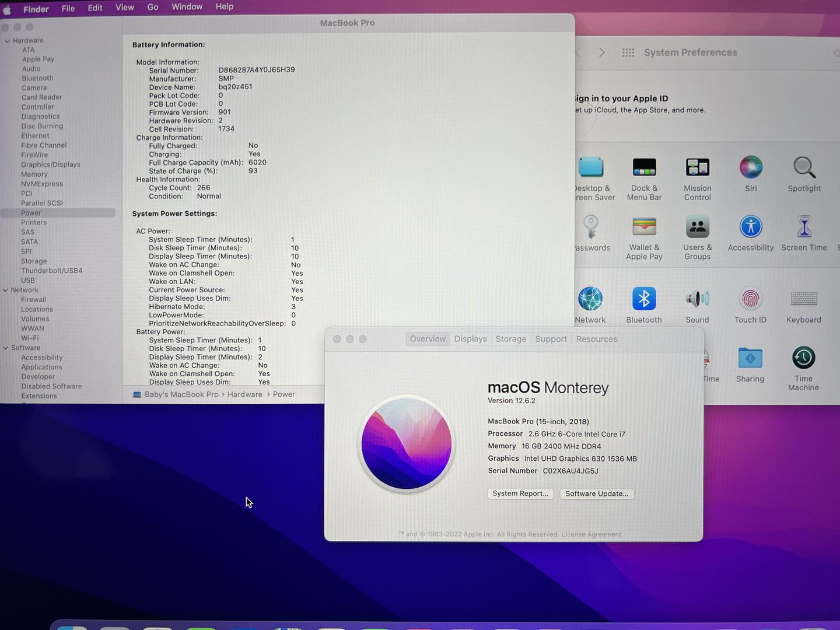
Task: Open Accessibility preferences icon
Action: (751, 226)
